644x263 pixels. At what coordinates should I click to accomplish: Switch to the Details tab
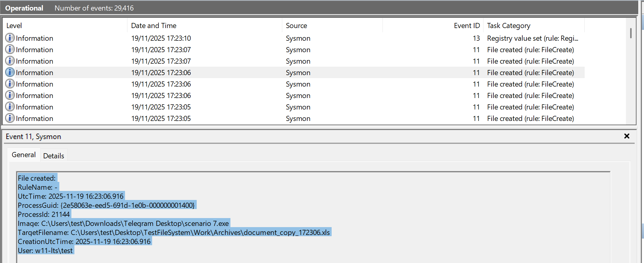(54, 156)
